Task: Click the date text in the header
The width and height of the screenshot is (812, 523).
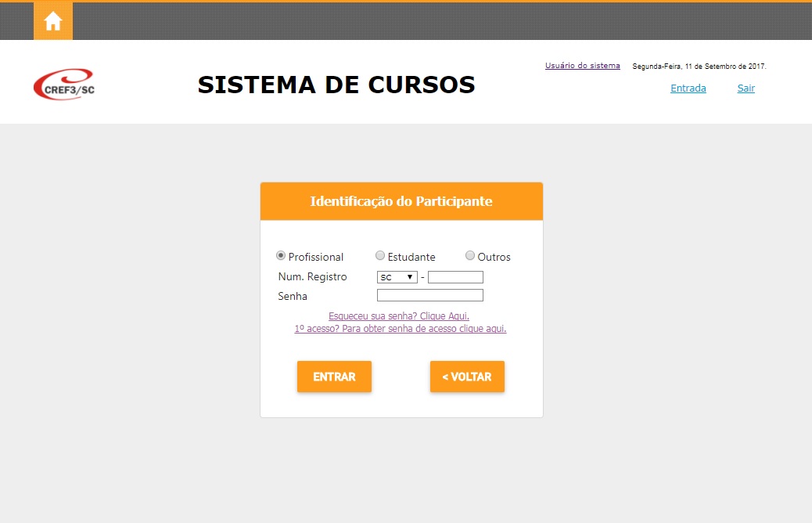Action: click(x=699, y=67)
